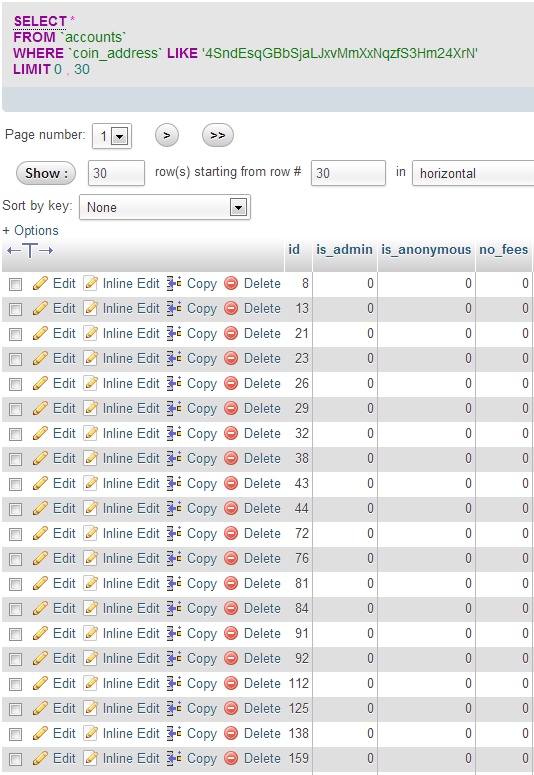Click the Copy icon for row id 112

pyautogui.click(x=174, y=683)
